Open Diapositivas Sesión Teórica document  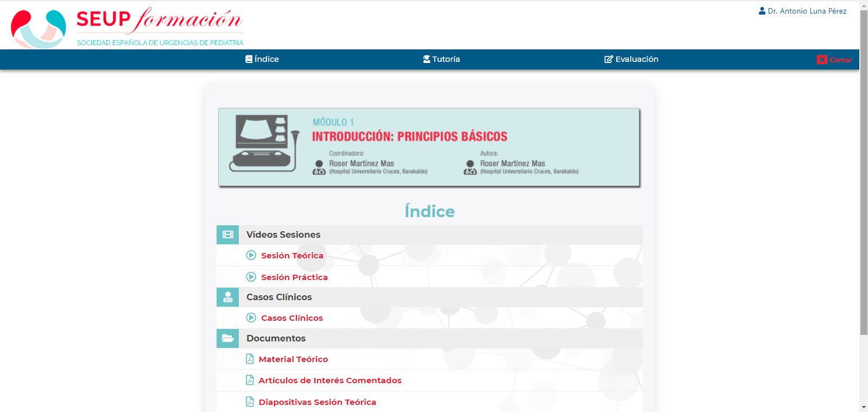click(317, 402)
